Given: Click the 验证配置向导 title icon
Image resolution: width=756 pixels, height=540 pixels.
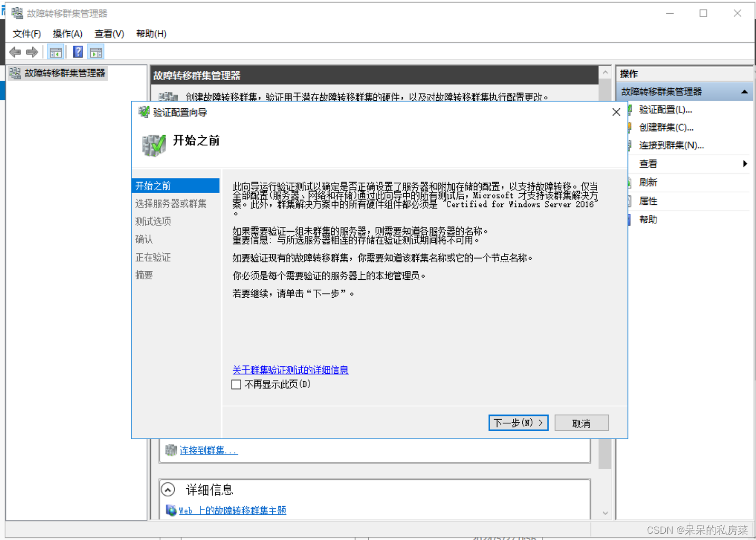Looking at the screenshot, I should [x=144, y=112].
